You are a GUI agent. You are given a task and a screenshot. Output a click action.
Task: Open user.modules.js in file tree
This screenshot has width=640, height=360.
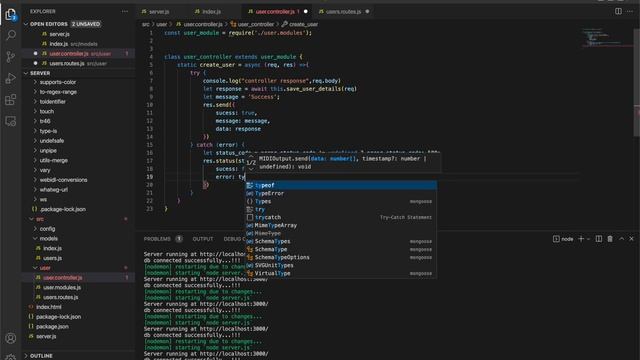coord(62,287)
